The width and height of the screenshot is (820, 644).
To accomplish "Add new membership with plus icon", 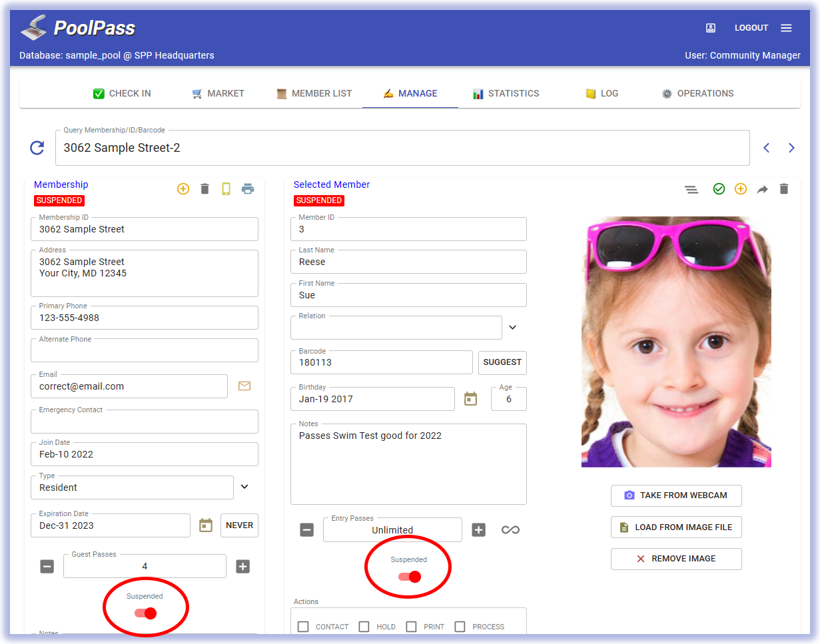I will pos(183,188).
